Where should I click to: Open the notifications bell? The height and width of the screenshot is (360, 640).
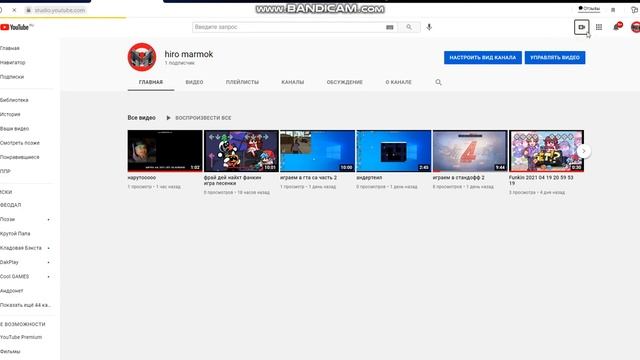(616, 27)
